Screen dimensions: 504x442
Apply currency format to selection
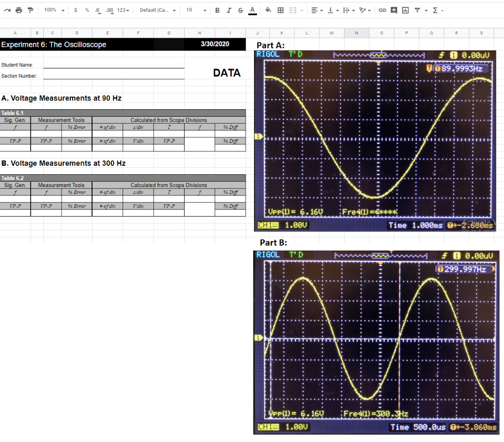75,10
